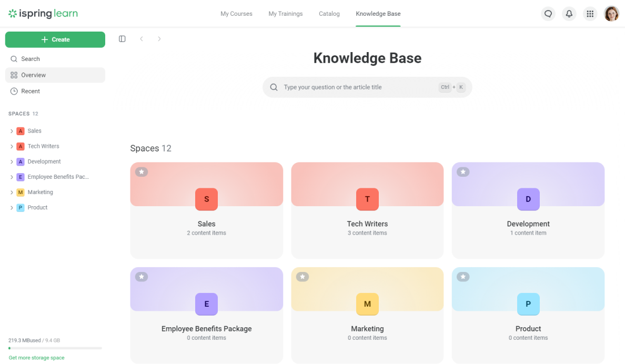Toggle favorite on the Marketing space
The height and width of the screenshot is (364, 625).
click(x=303, y=276)
